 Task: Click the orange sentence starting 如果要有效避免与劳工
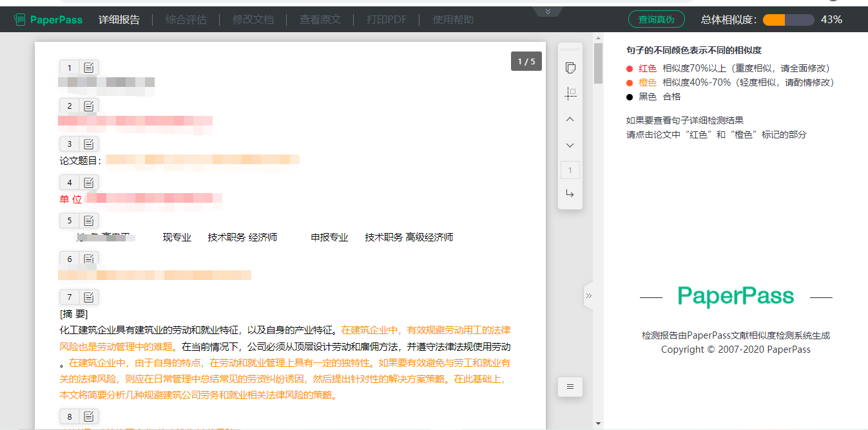pyautogui.click(x=284, y=371)
